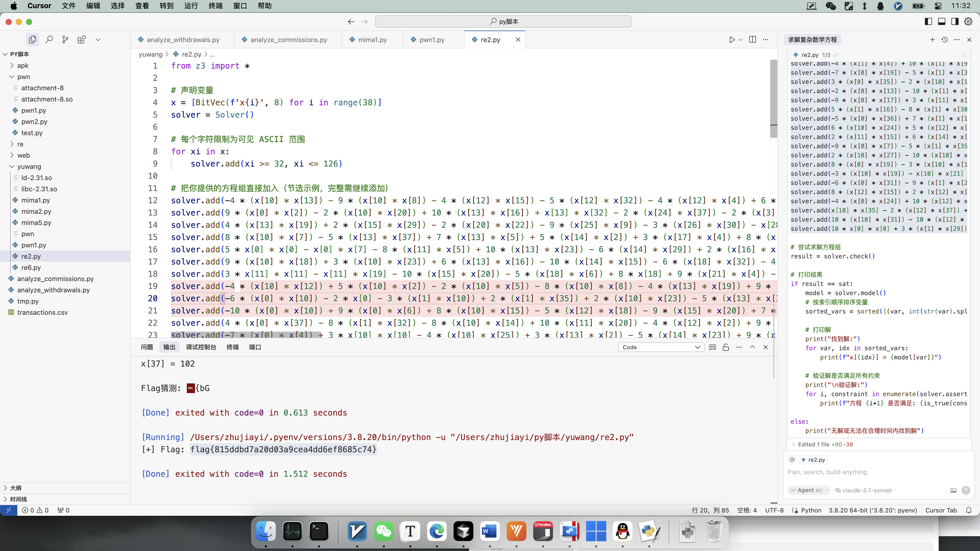The height and width of the screenshot is (551, 980).
Task: Send the chat message arrow button
Action: coord(966,491)
